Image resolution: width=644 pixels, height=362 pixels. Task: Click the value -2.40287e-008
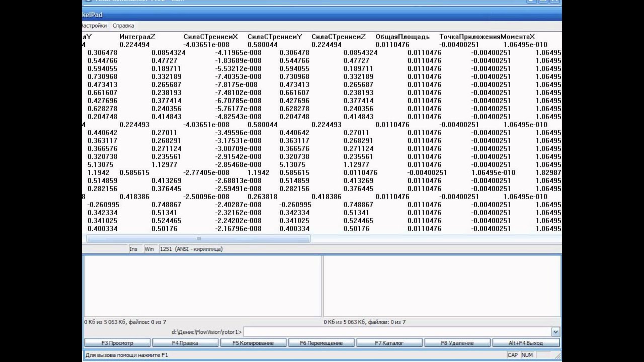coord(238,205)
